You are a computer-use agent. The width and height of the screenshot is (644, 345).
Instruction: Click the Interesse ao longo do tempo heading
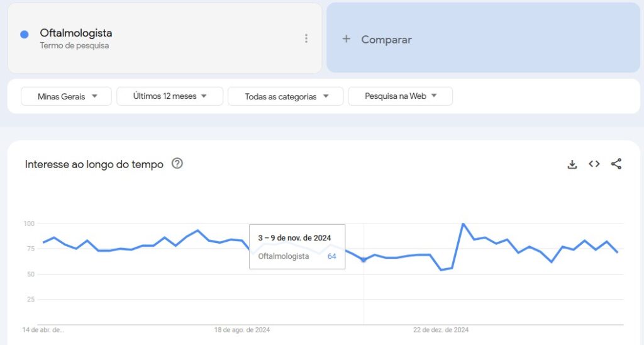click(x=94, y=164)
